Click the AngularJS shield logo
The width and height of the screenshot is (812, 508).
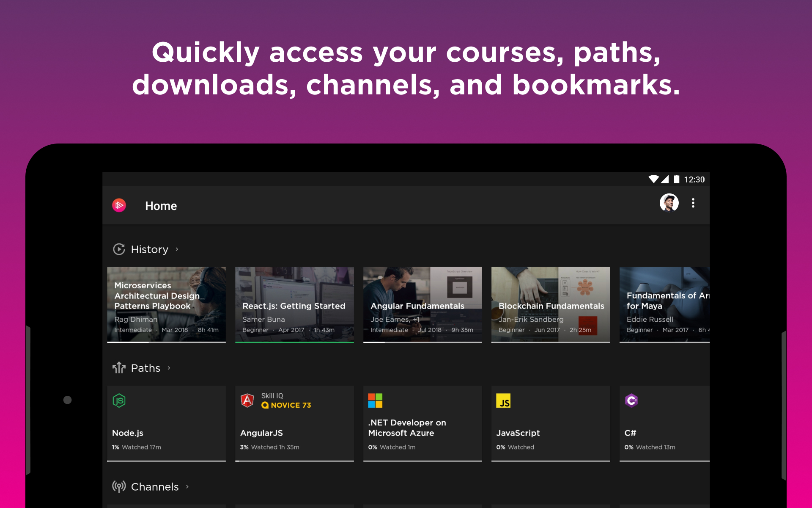coord(247,400)
